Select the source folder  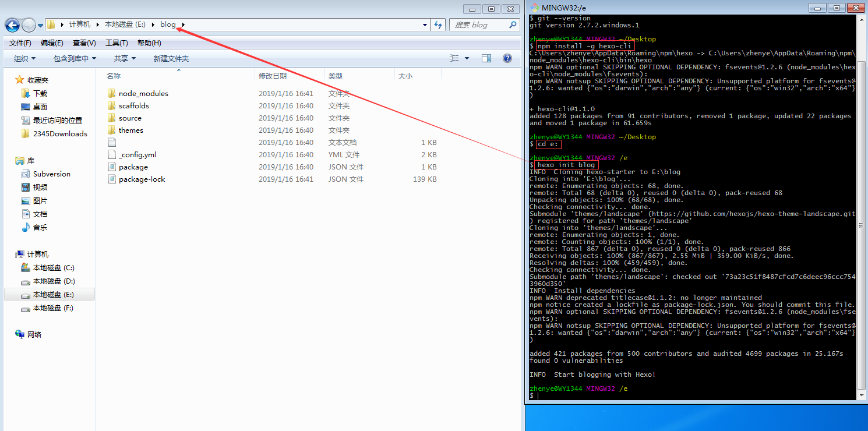click(130, 118)
